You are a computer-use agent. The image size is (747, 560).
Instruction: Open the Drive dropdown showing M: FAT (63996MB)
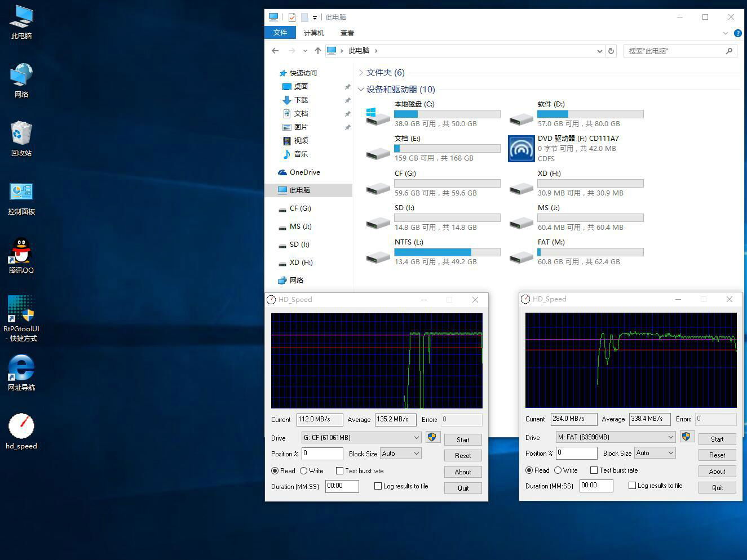point(616,437)
